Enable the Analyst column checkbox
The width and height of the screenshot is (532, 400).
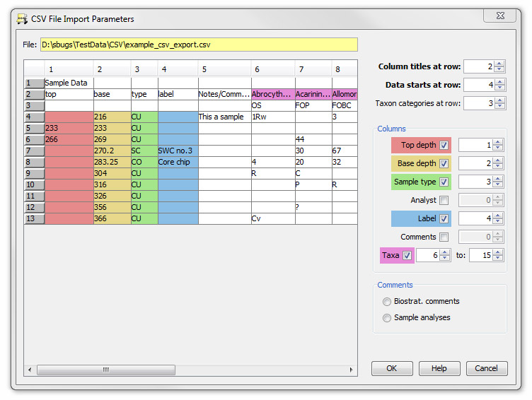(444, 200)
